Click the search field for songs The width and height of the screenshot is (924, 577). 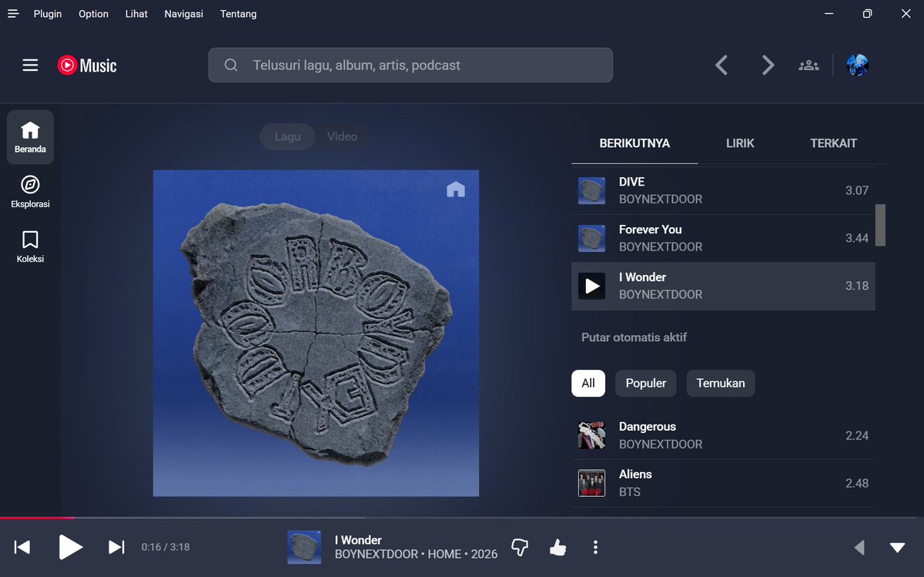pyautogui.click(x=410, y=65)
